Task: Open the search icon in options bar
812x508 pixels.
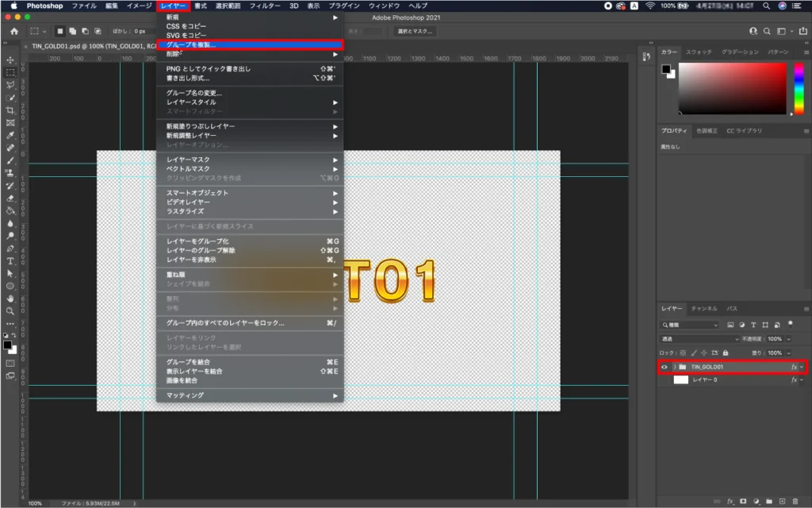Action: pyautogui.click(x=767, y=31)
